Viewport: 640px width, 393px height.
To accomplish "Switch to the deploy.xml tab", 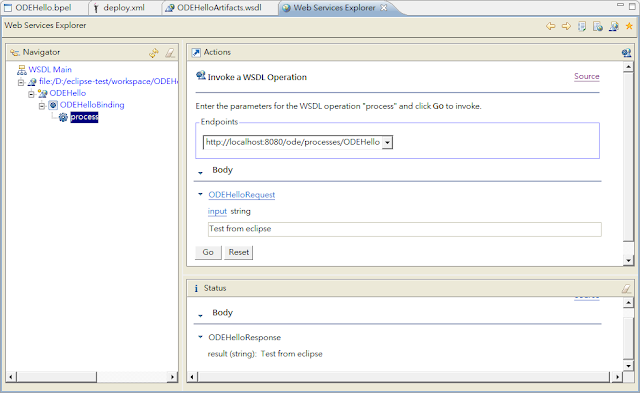I will click(124, 8).
